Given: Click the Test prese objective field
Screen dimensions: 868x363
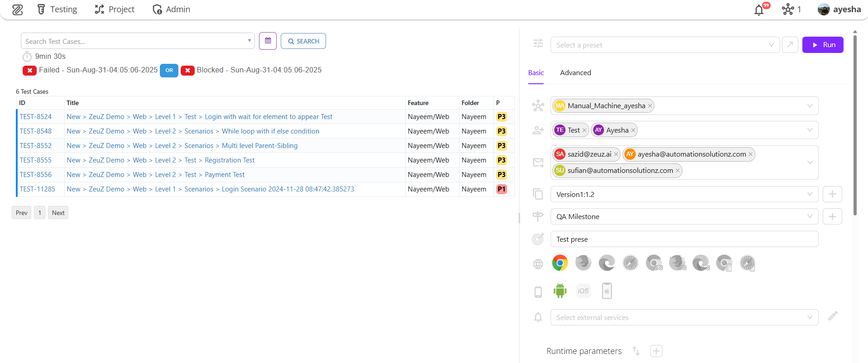Looking at the screenshot, I should pos(684,239).
